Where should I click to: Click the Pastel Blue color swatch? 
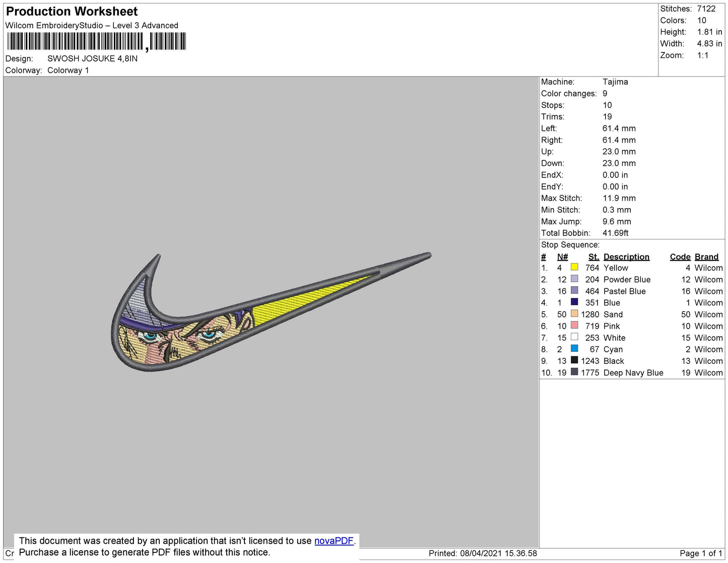(x=574, y=290)
